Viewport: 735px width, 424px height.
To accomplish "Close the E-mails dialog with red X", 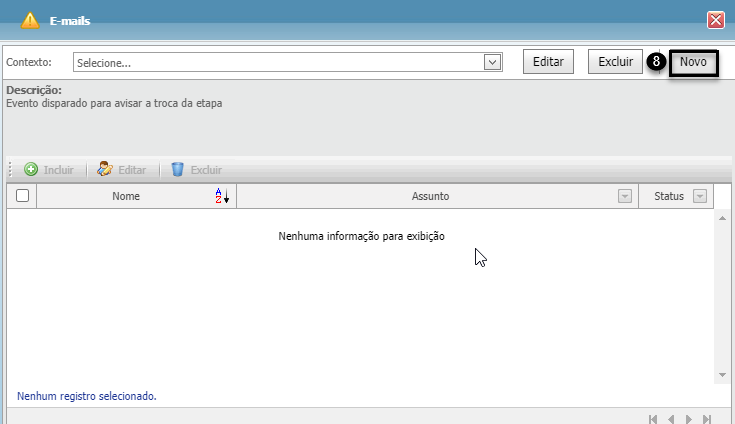I will (x=715, y=20).
